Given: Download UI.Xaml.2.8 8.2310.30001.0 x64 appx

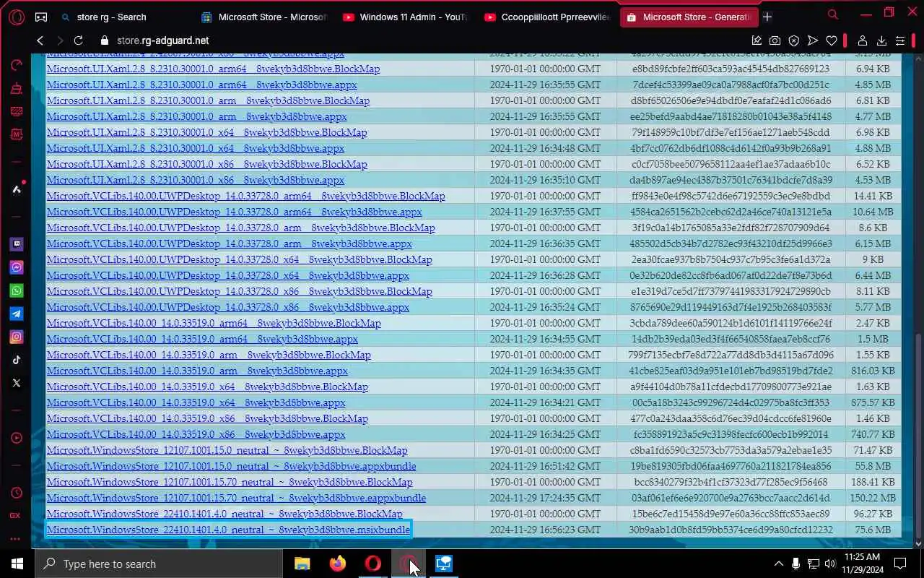Looking at the screenshot, I should (x=195, y=148).
